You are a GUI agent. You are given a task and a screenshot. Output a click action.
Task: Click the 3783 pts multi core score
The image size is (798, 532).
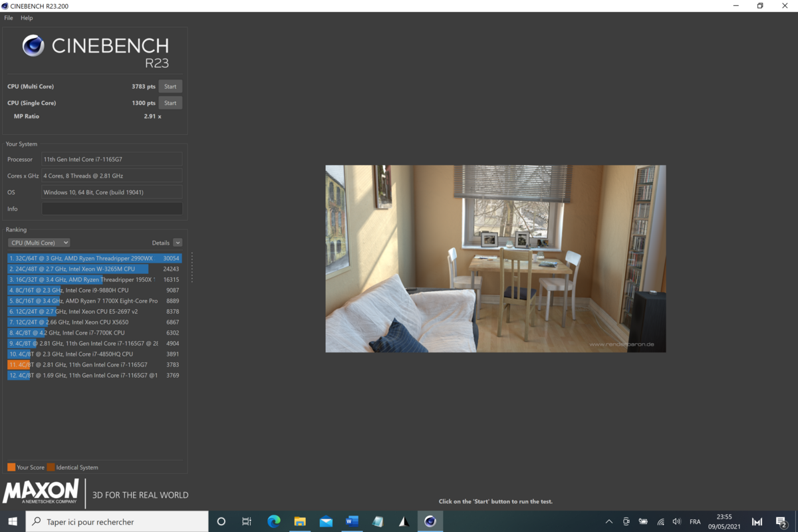144,86
